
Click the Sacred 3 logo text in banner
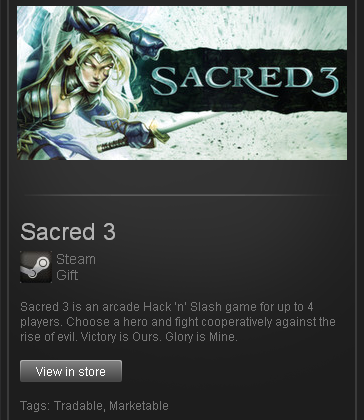(244, 81)
